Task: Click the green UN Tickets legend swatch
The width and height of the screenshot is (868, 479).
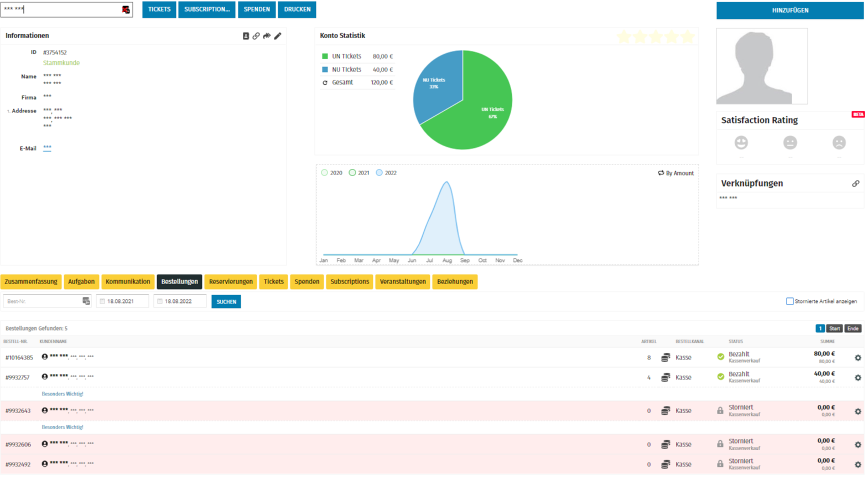Action: pyautogui.click(x=325, y=56)
